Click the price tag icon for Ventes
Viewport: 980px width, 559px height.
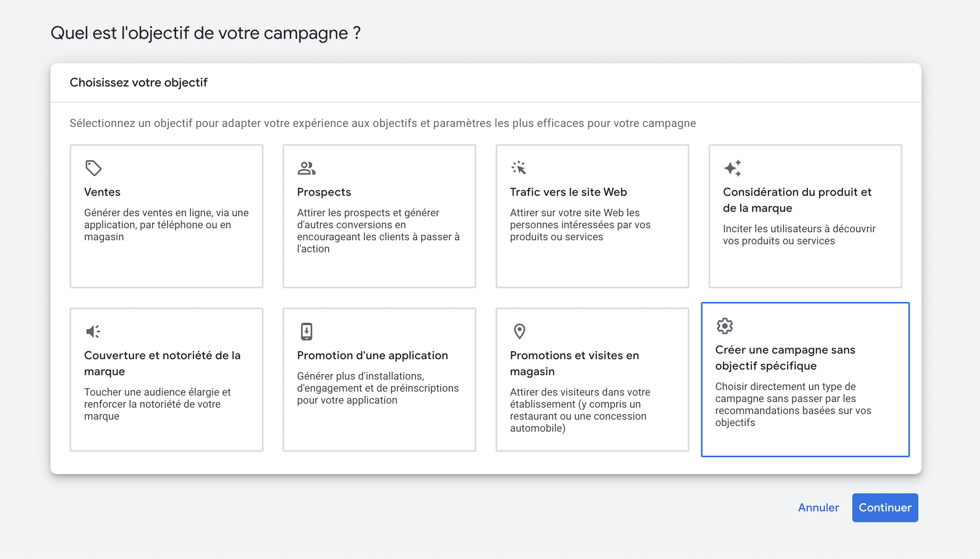[93, 168]
